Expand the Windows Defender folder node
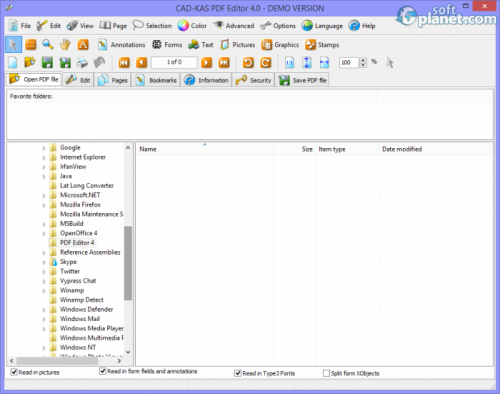The height and width of the screenshot is (394, 500). (x=44, y=310)
